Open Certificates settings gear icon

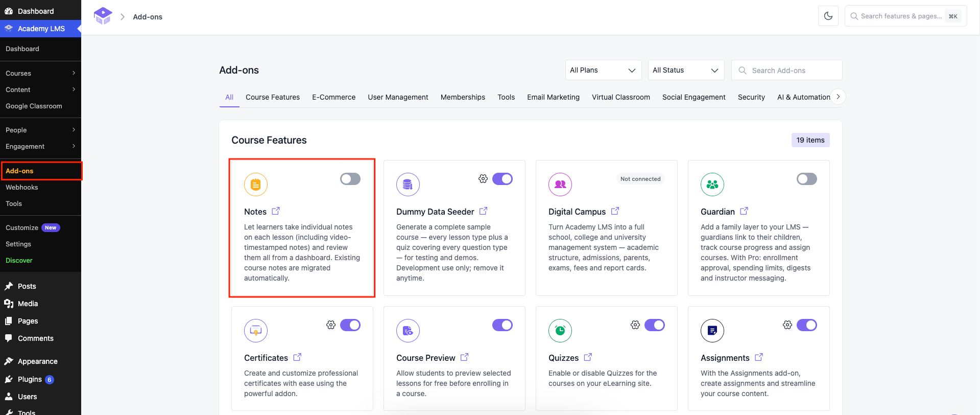(x=331, y=325)
